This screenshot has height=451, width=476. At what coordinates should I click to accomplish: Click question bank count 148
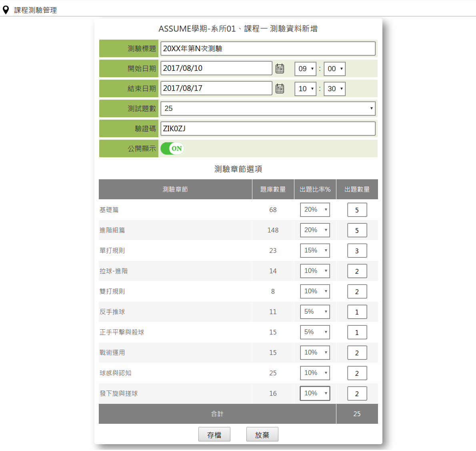pyautogui.click(x=273, y=230)
